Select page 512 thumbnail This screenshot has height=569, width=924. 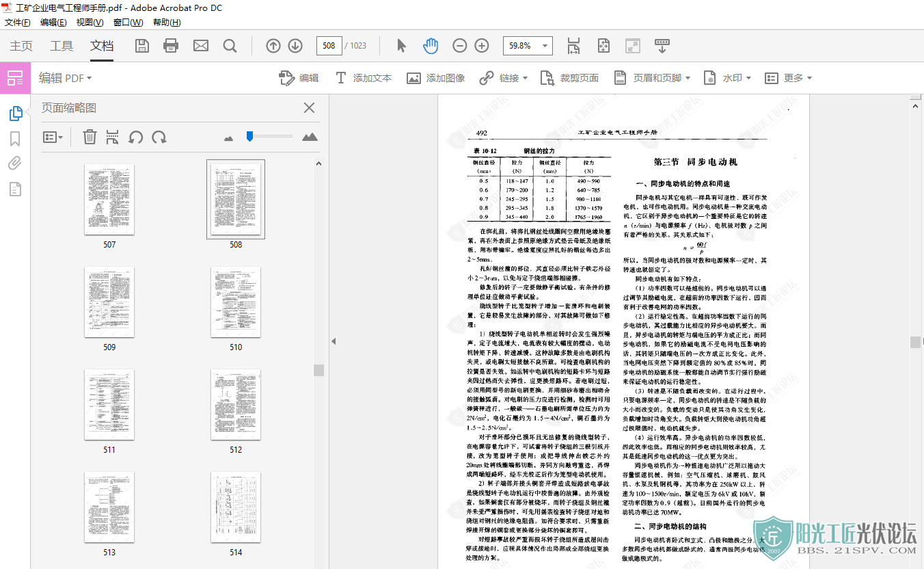tap(236, 404)
